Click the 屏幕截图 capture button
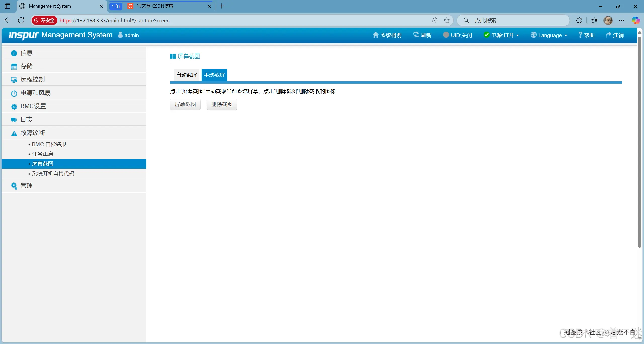The width and height of the screenshot is (644, 344). pos(185,104)
